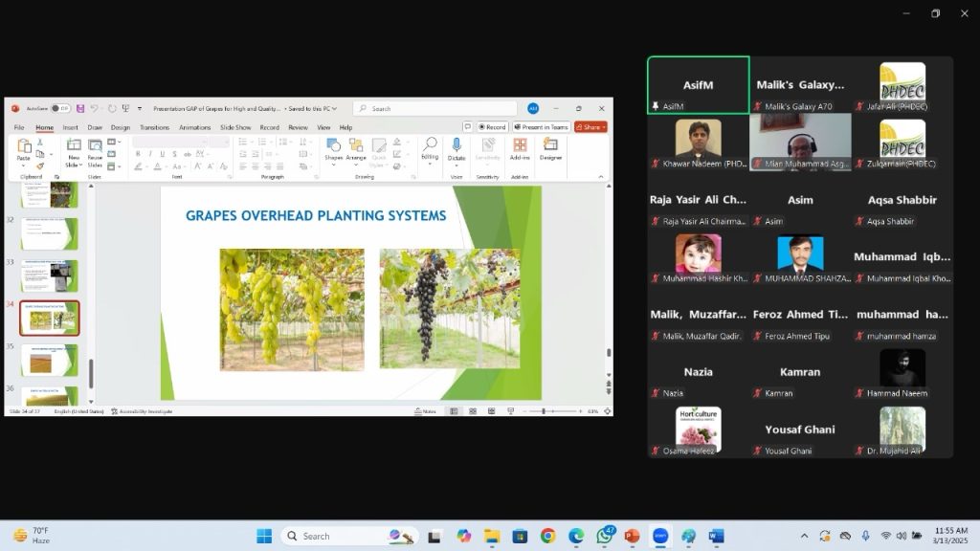980x551 pixels.
Task: Open the Share dropdown
Action: point(590,126)
